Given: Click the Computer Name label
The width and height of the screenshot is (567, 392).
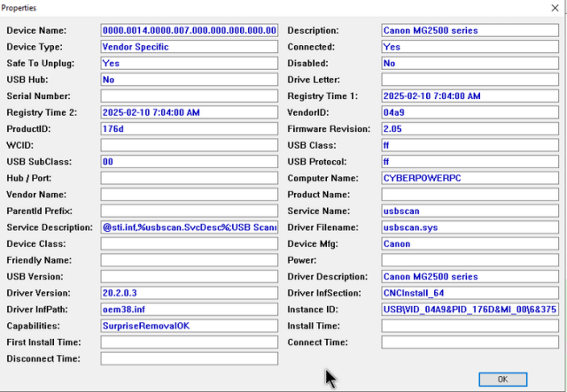Looking at the screenshot, I should [322, 178].
